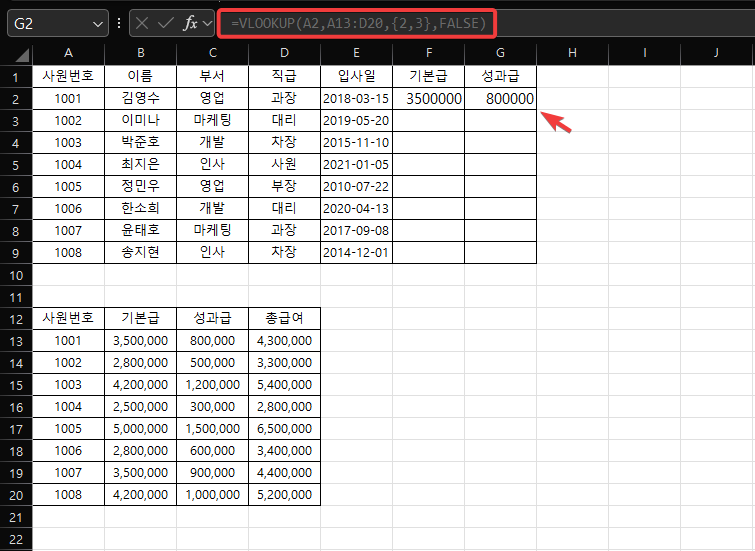This screenshot has width=755, height=551.
Task: Select row 22 header
Action: coord(16,539)
